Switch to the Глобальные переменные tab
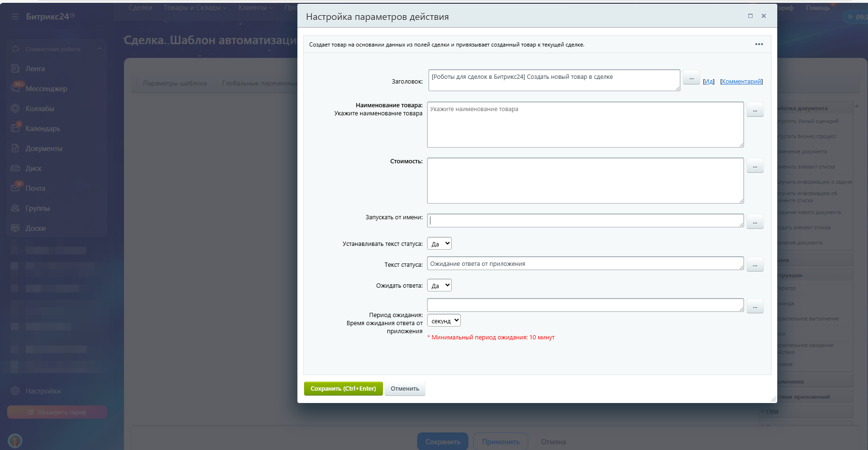Viewport: 868px width, 450px height. [x=259, y=83]
